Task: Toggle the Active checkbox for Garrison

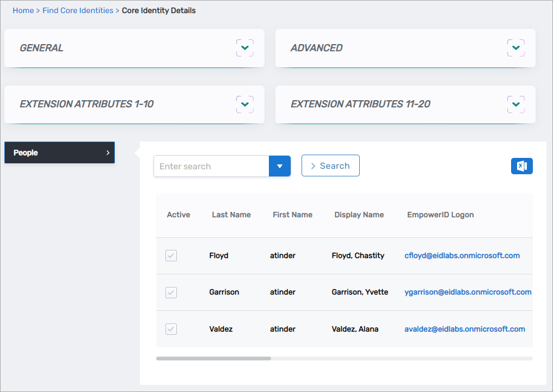Action: (171, 292)
